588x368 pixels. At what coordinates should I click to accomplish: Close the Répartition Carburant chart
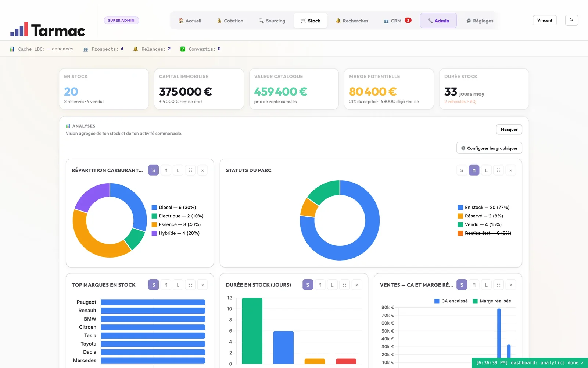pyautogui.click(x=202, y=170)
